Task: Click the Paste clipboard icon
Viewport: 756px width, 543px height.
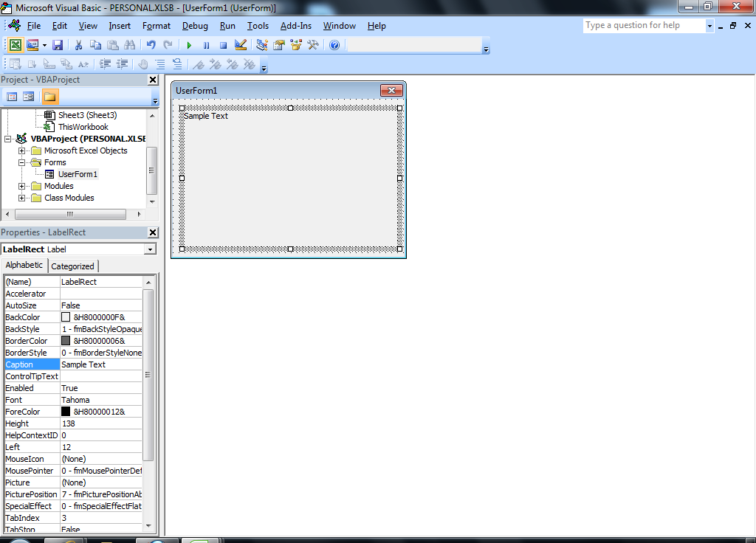Action: pos(113,45)
